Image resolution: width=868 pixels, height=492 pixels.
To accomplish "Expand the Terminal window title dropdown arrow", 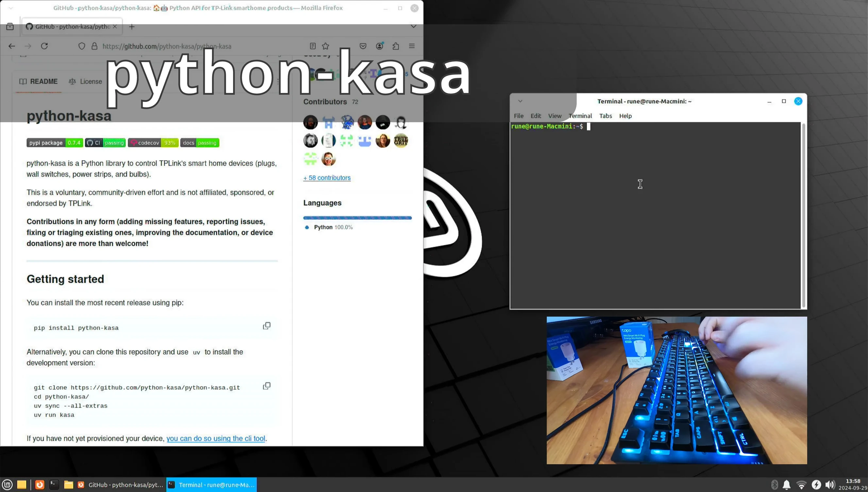I will [x=520, y=101].
